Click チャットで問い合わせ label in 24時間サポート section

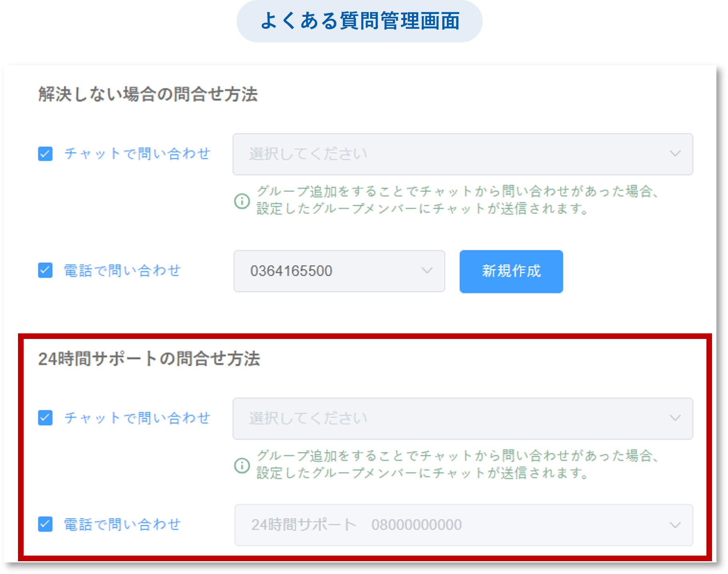(x=137, y=418)
